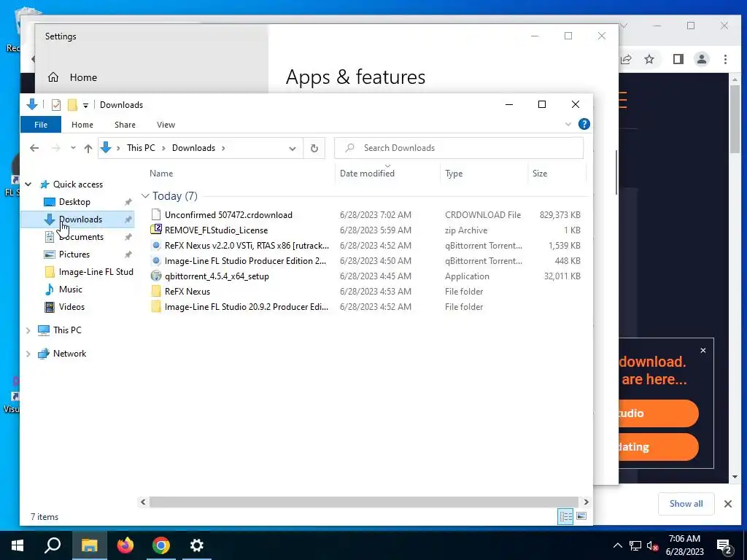Open Chrome from the taskbar
The width and height of the screenshot is (747, 560).
(161, 545)
